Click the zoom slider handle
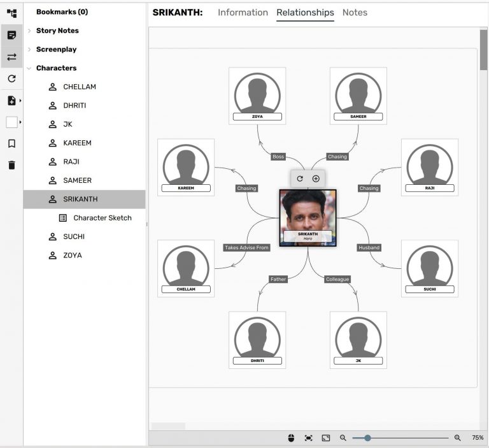Image resolution: width=489 pixels, height=448 pixels. 367,438
